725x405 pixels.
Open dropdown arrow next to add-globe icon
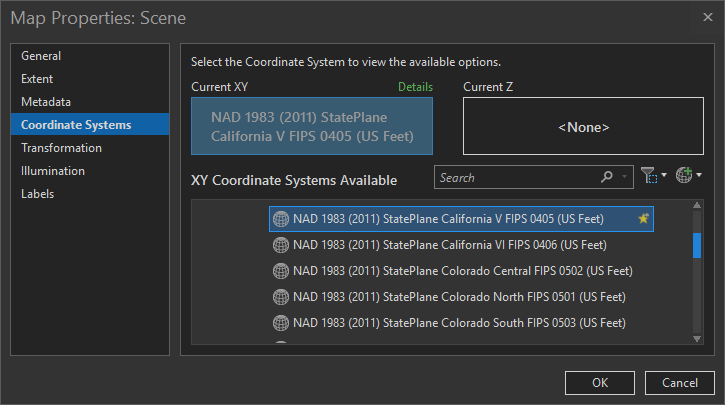pyautogui.click(x=699, y=177)
